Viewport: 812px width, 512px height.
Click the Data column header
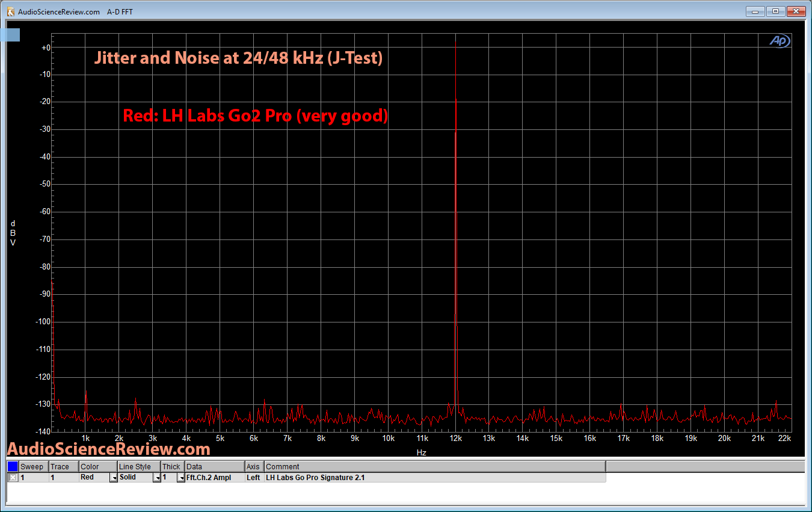215,466
